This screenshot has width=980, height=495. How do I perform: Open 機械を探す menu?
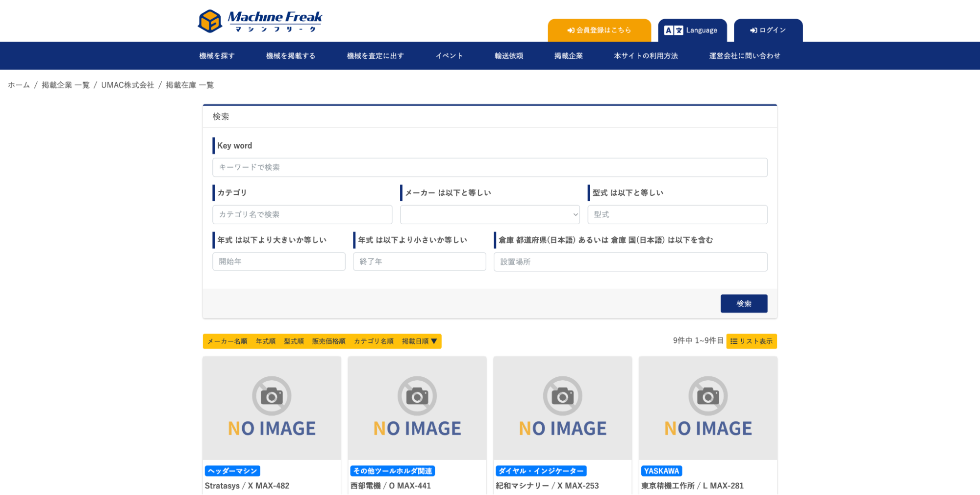[x=217, y=56]
